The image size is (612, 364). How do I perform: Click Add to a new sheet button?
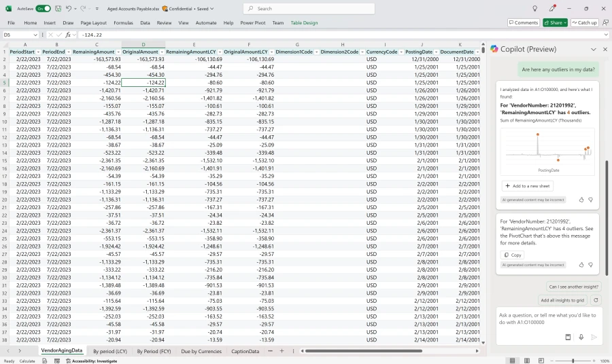click(527, 186)
